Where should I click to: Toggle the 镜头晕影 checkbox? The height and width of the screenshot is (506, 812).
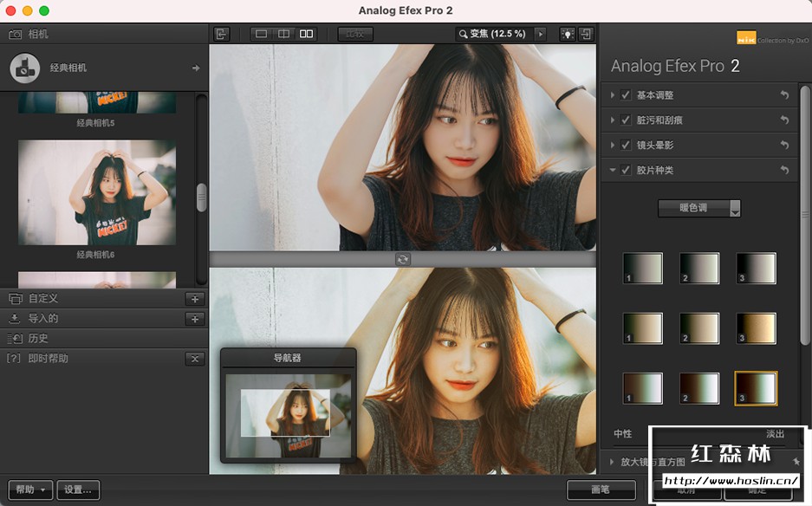click(x=626, y=145)
